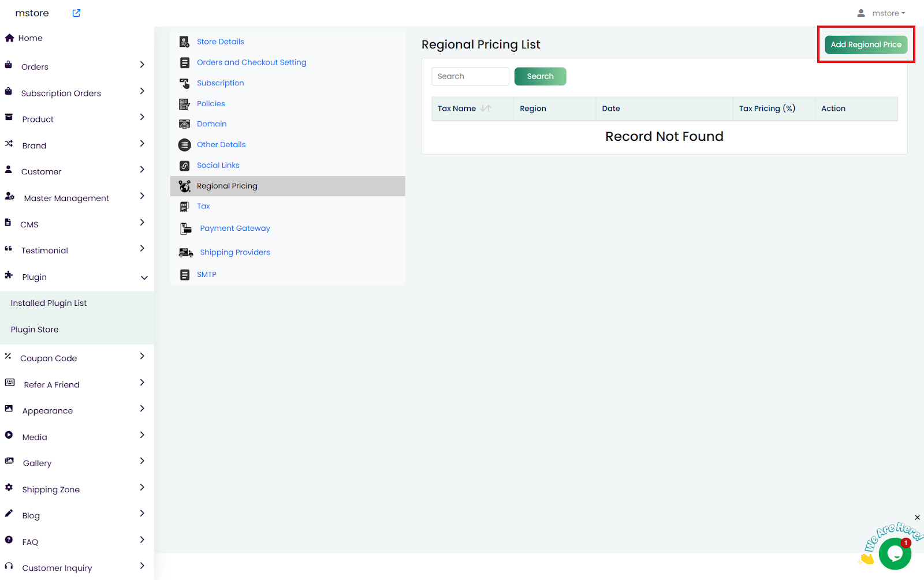Open the live chat bubble icon
This screenshot has width=924, height=580.
click(x=894, y=554)
